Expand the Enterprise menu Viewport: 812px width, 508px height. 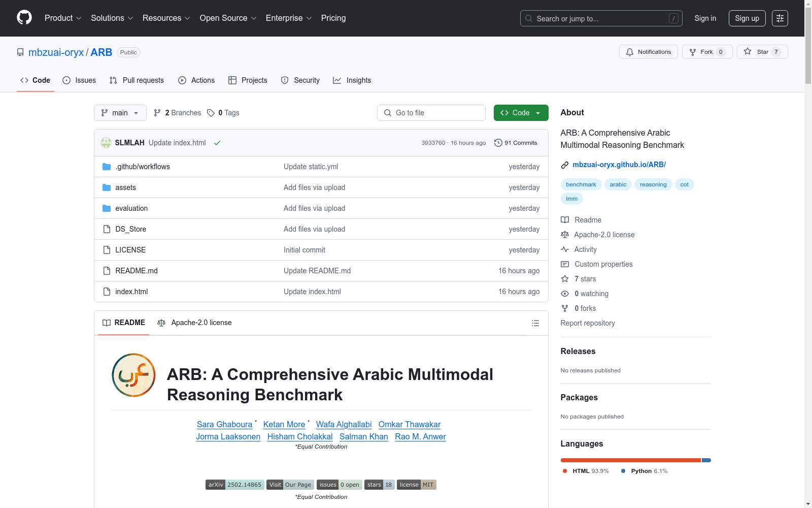[x=289, y=18]
